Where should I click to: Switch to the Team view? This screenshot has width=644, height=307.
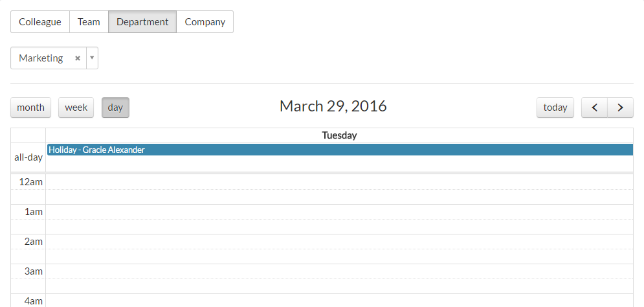[x=89, y=22]
